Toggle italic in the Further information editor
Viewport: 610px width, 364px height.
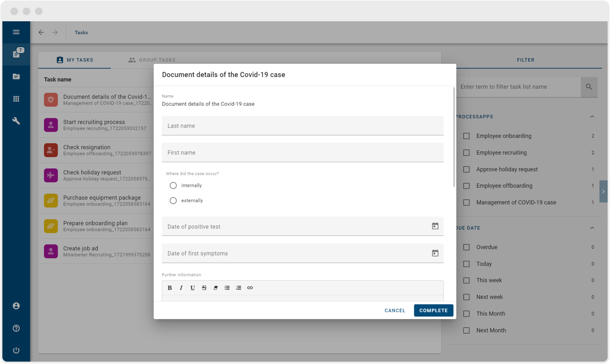click(x=181, y=288)
